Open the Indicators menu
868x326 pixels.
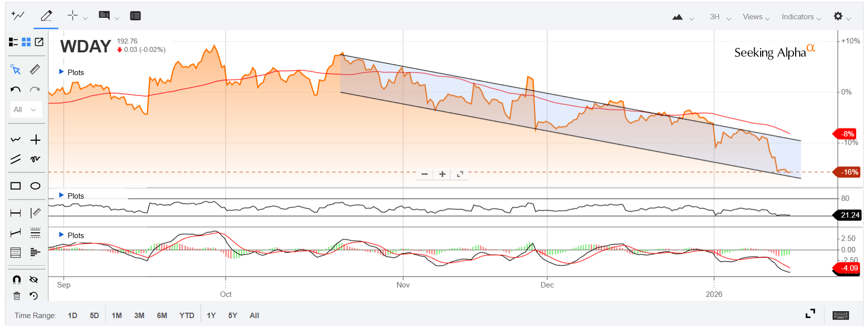[801, 17]
